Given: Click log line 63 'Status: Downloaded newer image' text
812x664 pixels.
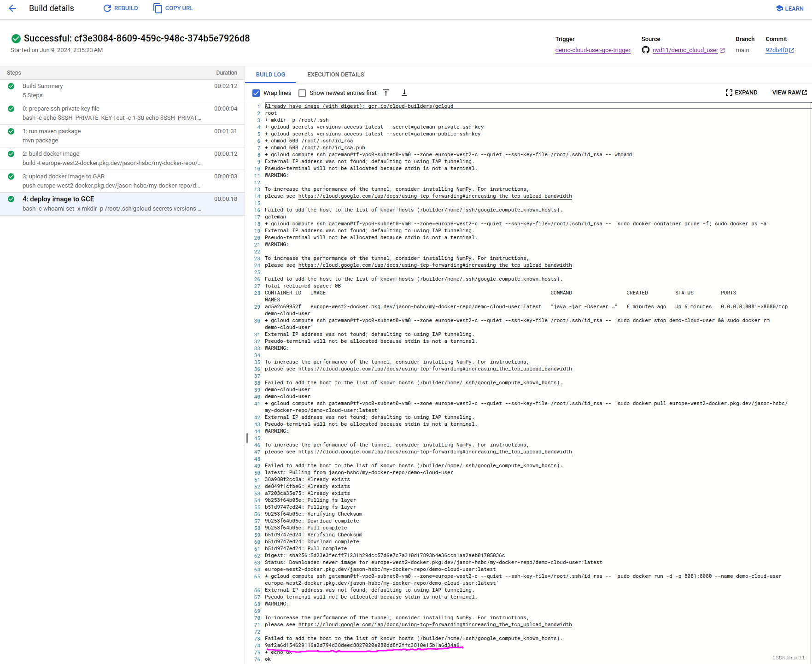Looking at the screenshot, I should (x=433, y=563).
